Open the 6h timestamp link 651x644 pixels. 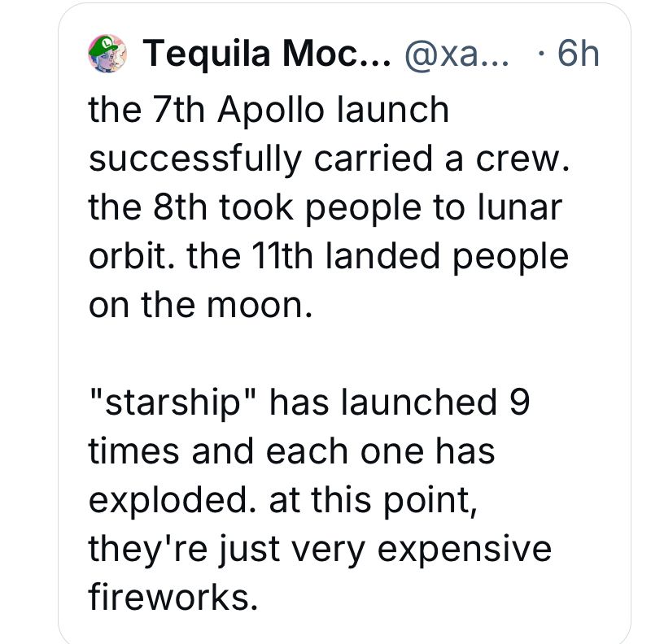579,54
